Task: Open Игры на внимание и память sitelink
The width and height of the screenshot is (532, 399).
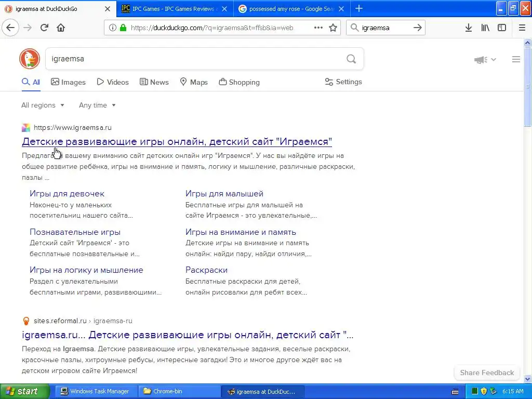Action: 241,232
